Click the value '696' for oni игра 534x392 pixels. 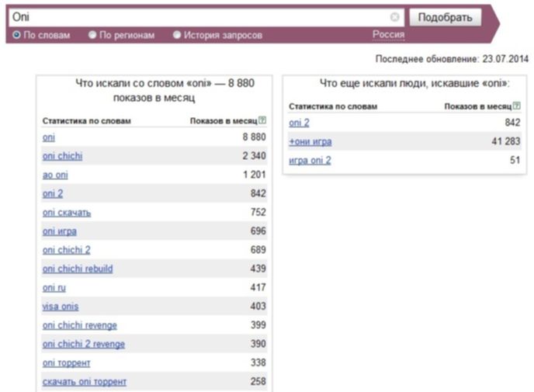[258, 231]
